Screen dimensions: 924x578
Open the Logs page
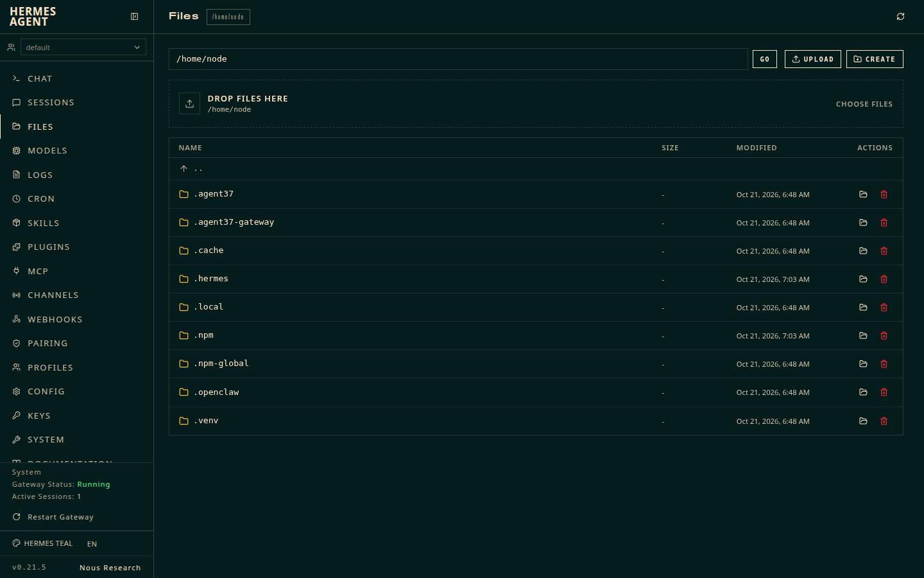pos(77,175)
